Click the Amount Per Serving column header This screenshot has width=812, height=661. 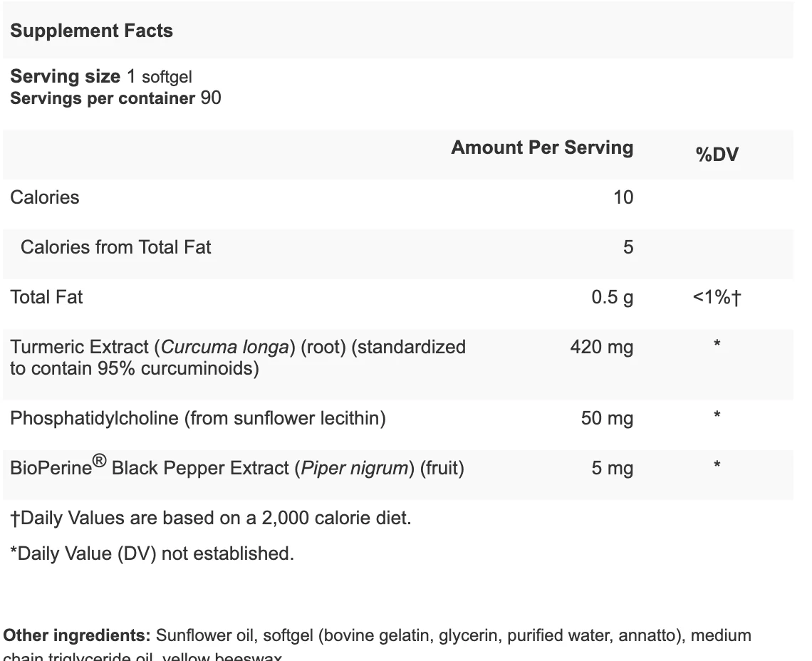click(542, 147)
